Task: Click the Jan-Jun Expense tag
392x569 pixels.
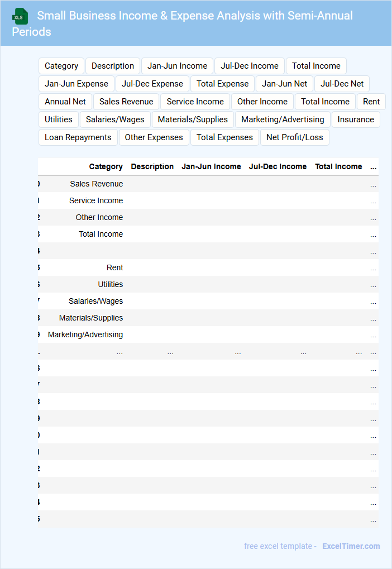Action: pyautogui.click(x=76, y=84)
